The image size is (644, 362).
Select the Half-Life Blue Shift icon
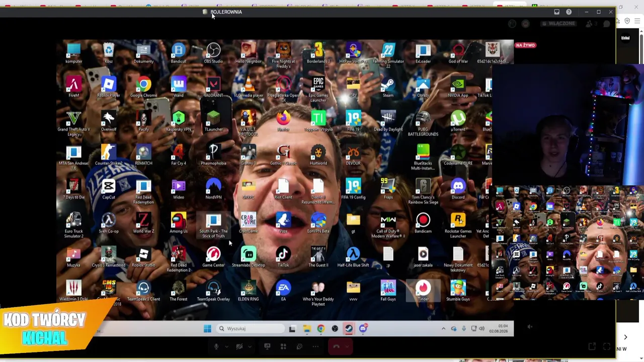click(353, 257)
